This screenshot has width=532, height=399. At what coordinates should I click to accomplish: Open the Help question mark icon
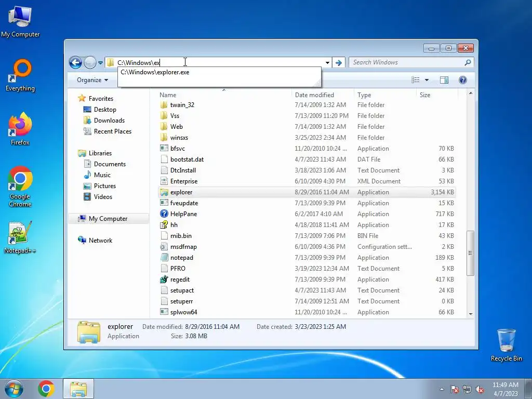[463, 80]
